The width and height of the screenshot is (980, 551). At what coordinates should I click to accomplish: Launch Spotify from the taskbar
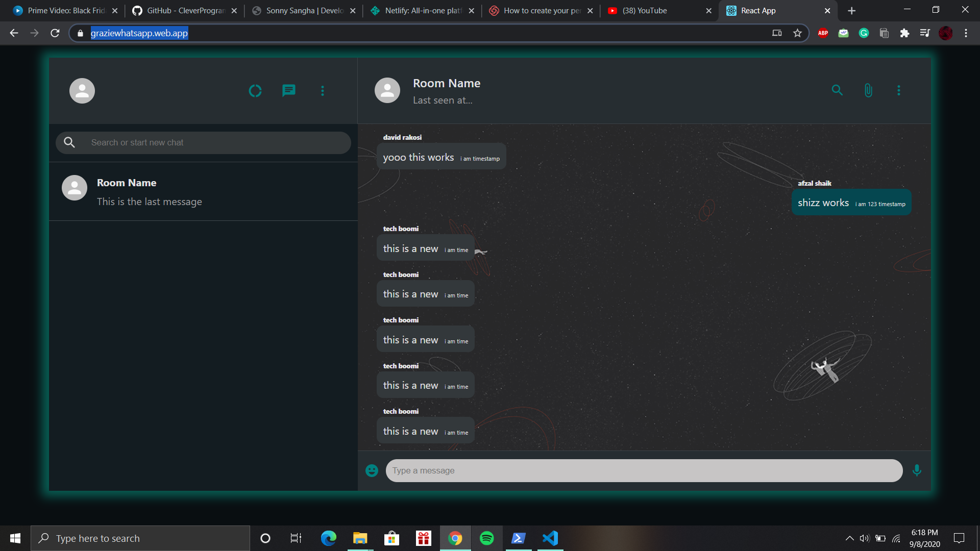coord(487,538)
